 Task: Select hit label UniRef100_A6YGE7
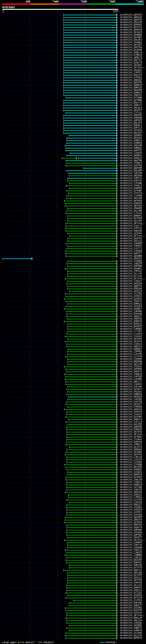point(131,45)
